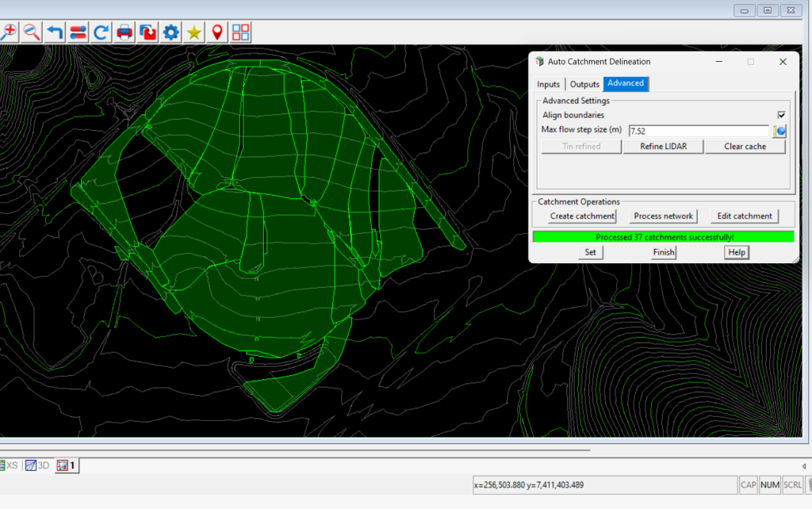Toggle the Align boundaries checkbox
This screenshot has height=509, width=812.
pos(781,115)
